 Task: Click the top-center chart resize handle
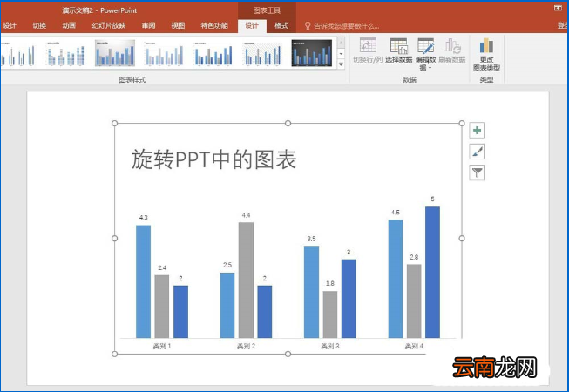pos(288,124)
